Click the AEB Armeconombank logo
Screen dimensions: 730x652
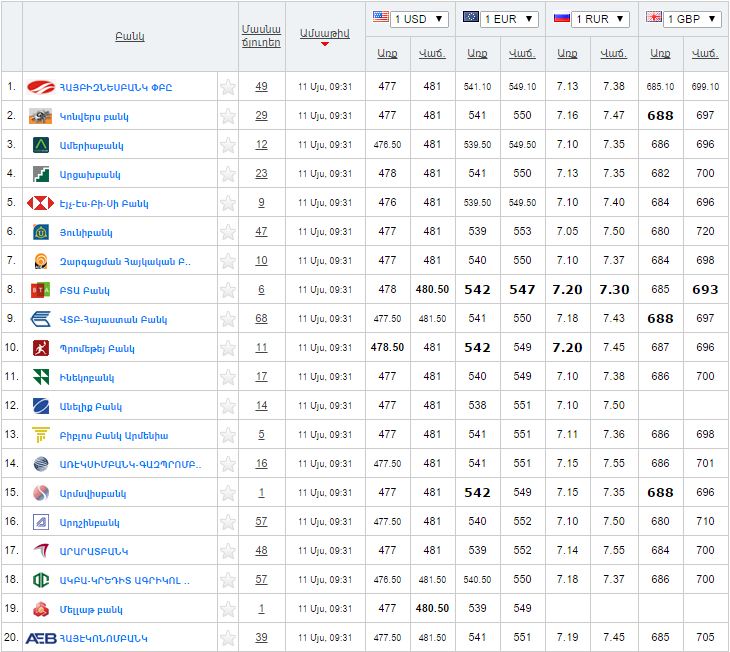(41, 638)
